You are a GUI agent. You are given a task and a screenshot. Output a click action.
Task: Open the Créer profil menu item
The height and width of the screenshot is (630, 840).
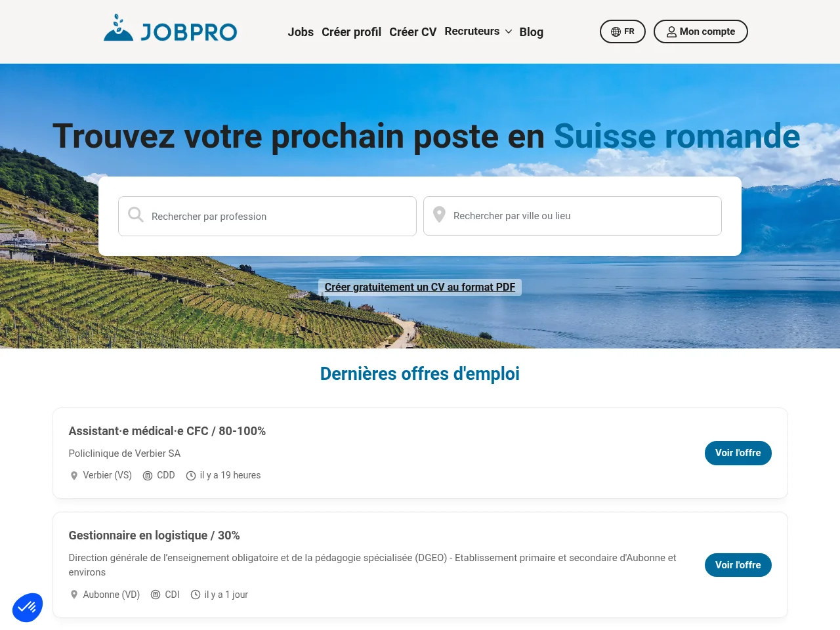coord(351,31)
